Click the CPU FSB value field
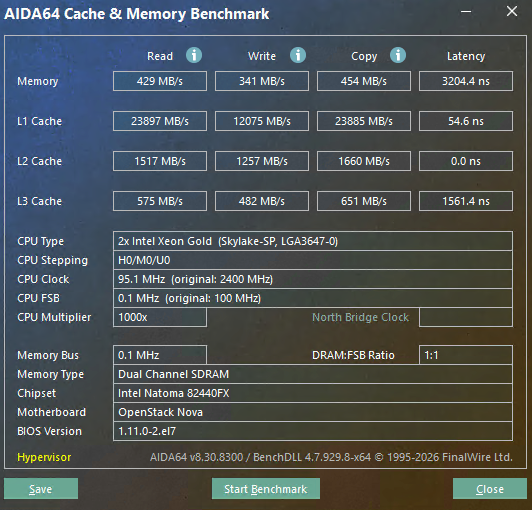This screenshot has height=510, width=532. pos(313,298)
